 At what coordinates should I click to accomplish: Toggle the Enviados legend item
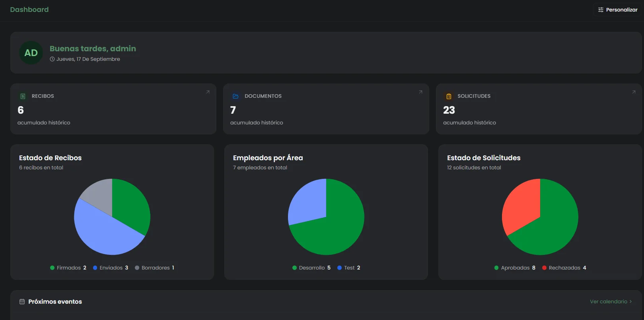coord(111,268)
